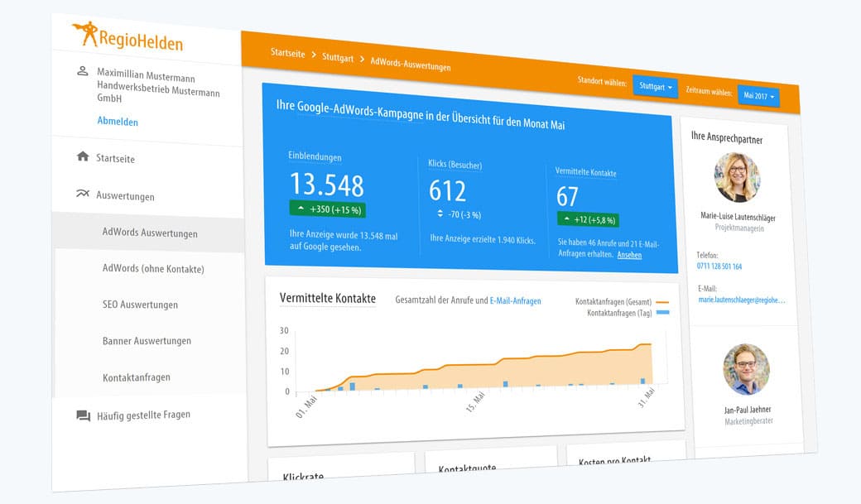861x504 pixels.
Task: Click AdWords-Auswertungen in the breadcrumb
Action: coord(410,64)
